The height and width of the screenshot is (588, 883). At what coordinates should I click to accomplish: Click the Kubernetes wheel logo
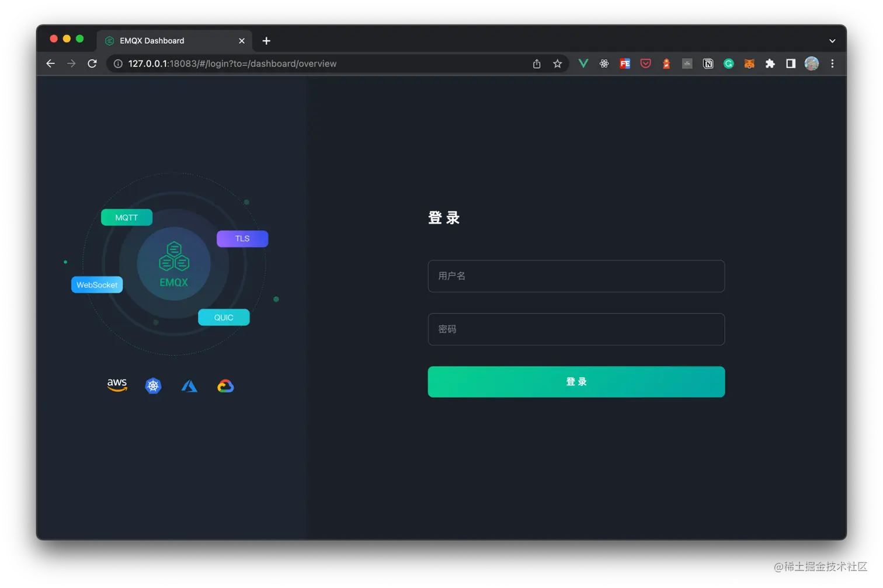pyautogui.click(x=153, y=385)
